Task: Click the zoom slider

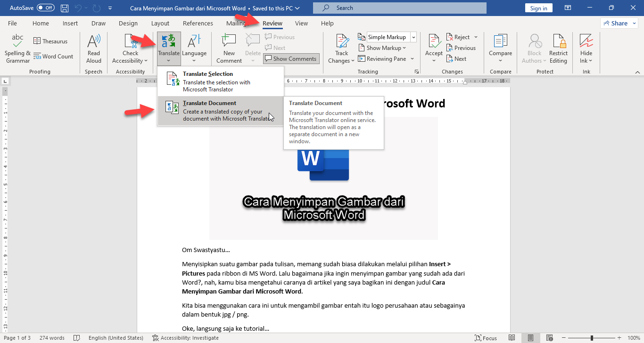Action: 592,338
